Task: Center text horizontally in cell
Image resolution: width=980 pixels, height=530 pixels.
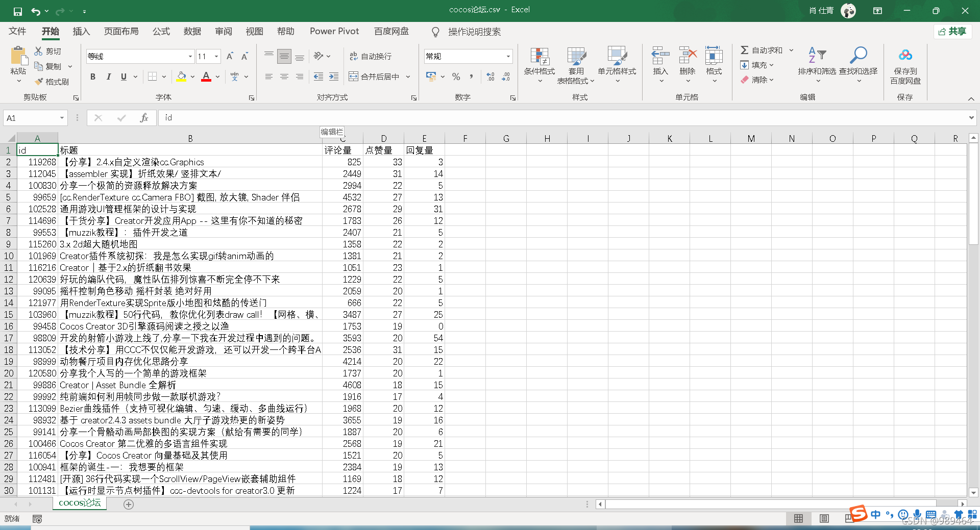Action: [x=284, y=77]
